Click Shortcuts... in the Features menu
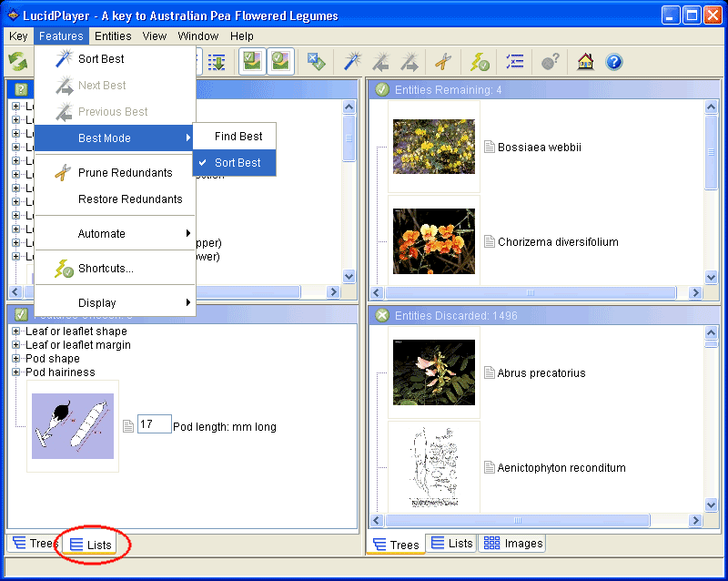The image size is (728, 581). pyautogui.click(x=106, y=269)
